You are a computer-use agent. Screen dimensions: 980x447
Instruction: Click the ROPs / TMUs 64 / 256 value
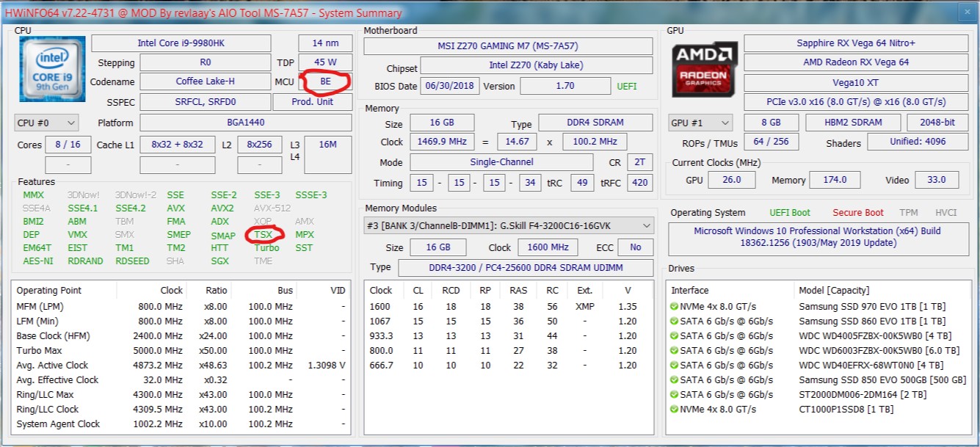click(x=770, y=142)
